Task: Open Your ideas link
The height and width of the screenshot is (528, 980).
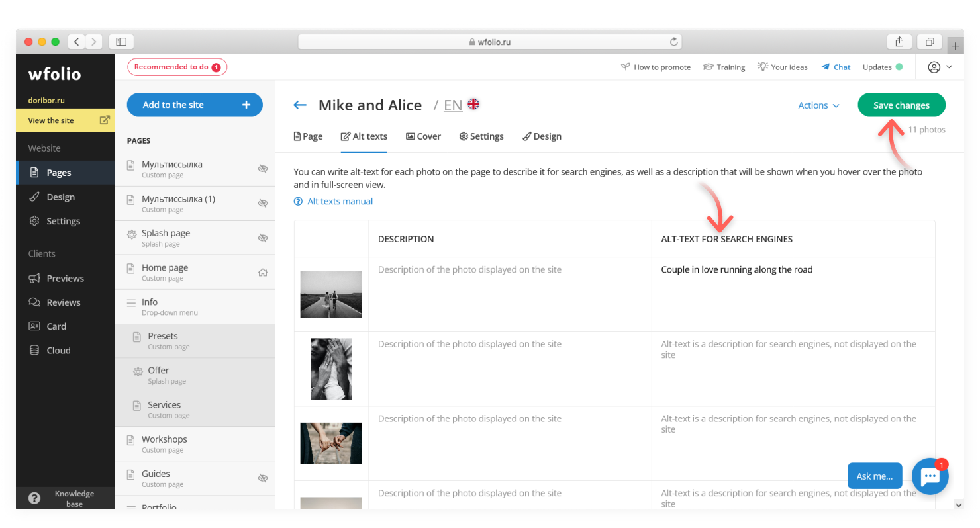Action: coord(783,67)
